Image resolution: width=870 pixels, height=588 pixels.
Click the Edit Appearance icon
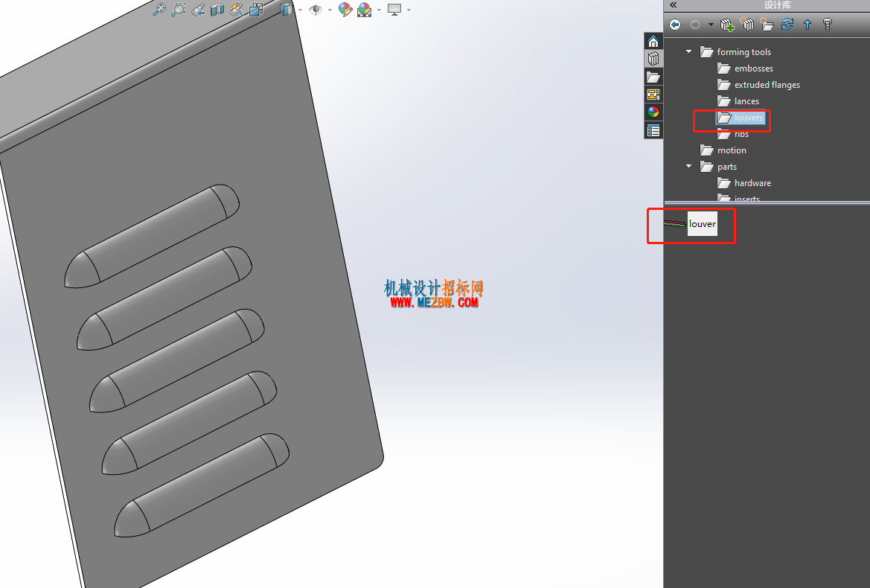[345, 10]
